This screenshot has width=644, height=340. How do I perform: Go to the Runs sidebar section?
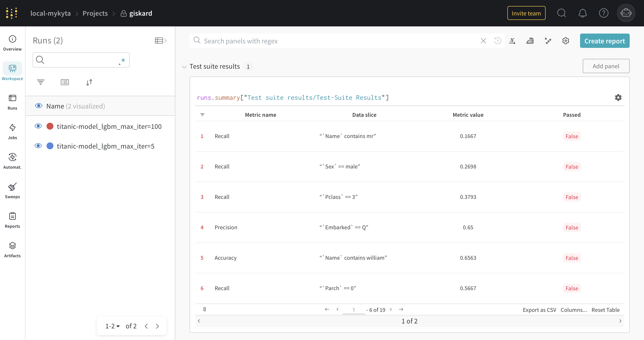pos(12,102)
